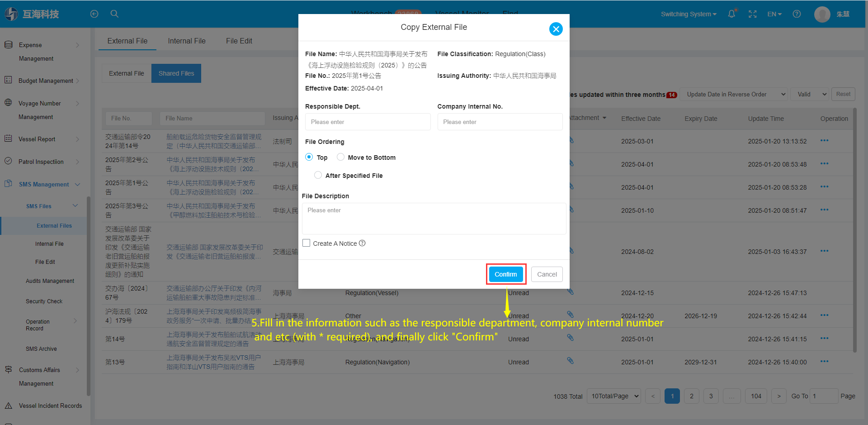Close the Copy External File dialog
Screen dimensions: 868x425
pos(556,29)
